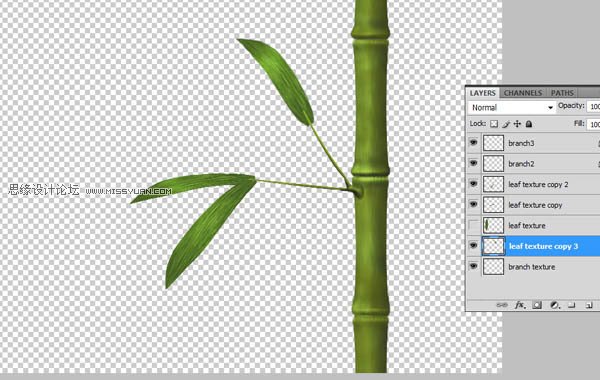Select layer name branch3
This screenshot has height=380, width=600.
tap(521, 143)
